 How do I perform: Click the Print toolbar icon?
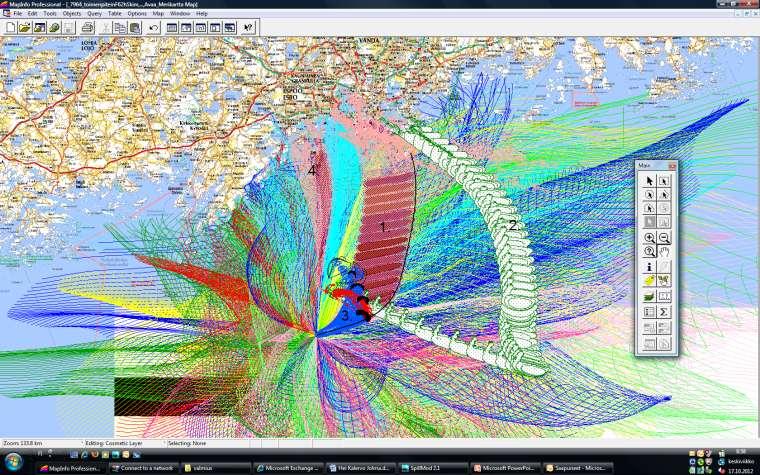click(87, 27)
